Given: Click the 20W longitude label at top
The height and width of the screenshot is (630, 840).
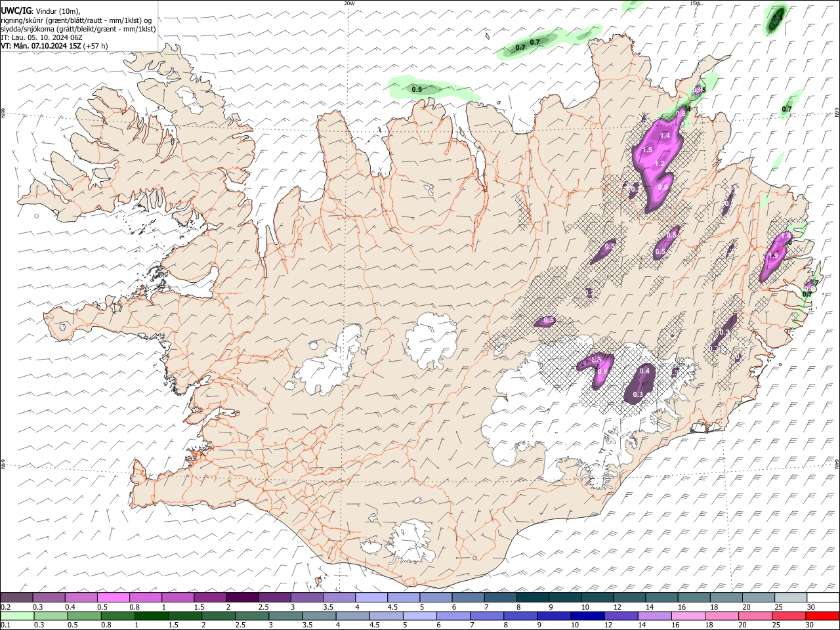Looking at the screenshot, I should (349, 3).
